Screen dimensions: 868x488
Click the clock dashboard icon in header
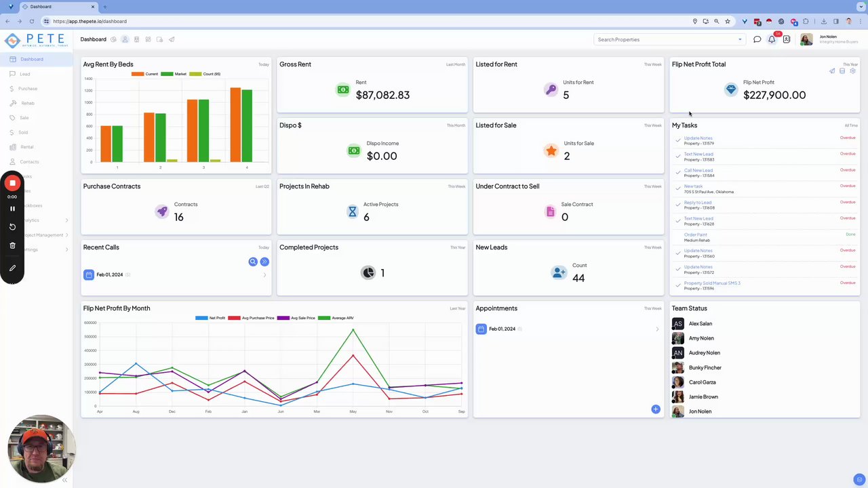pos(113,39)
